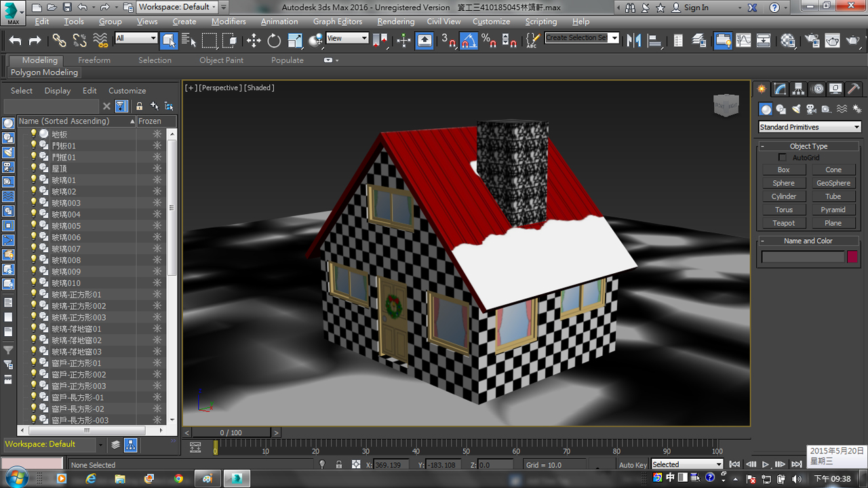Click the Auto Key button

[x=633, y=465]
